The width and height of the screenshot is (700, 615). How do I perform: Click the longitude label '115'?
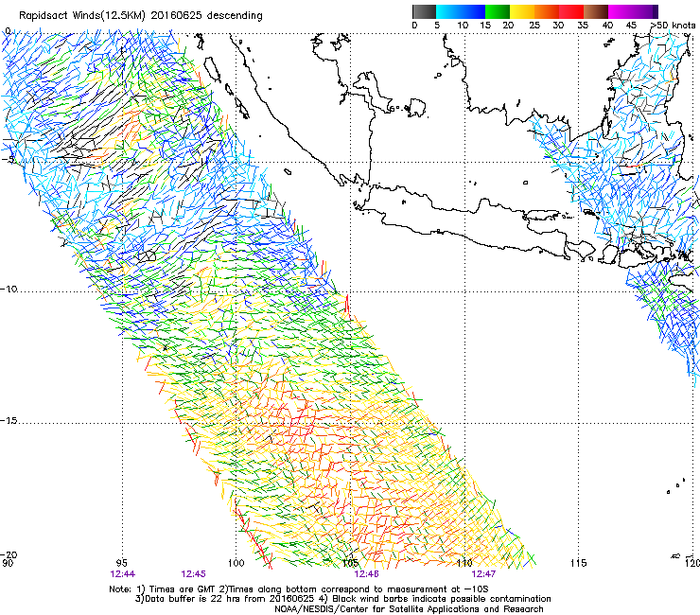pos(579,563)
